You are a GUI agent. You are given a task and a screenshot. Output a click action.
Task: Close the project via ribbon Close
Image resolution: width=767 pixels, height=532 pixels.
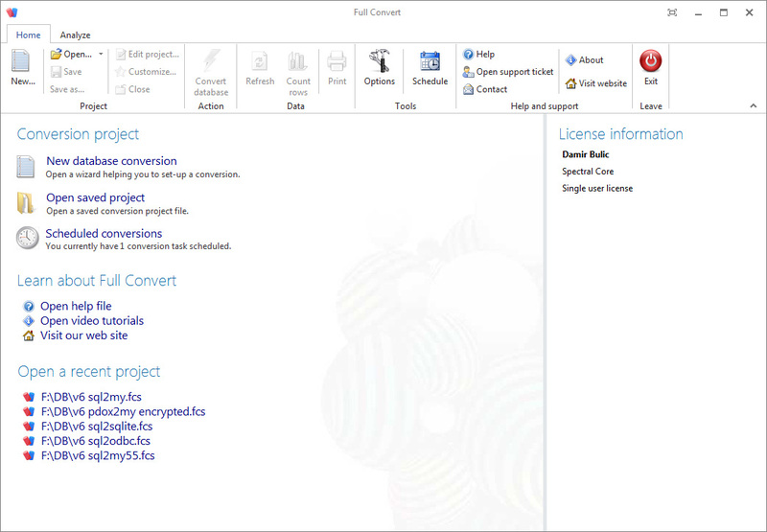click(x=133, y=89)
